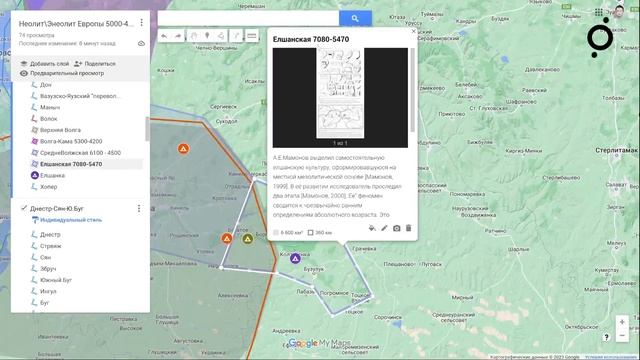
Task: Open the map help question icon
Action: pyautogui.click(x=606, y=337)
